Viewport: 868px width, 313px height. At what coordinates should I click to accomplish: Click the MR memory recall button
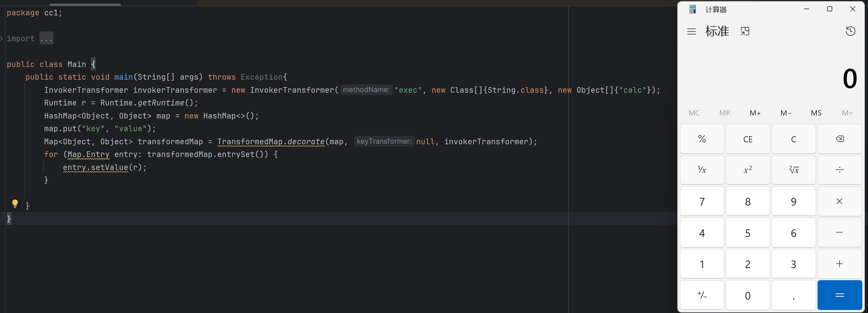pyautogui.click(x=725, y=113)
